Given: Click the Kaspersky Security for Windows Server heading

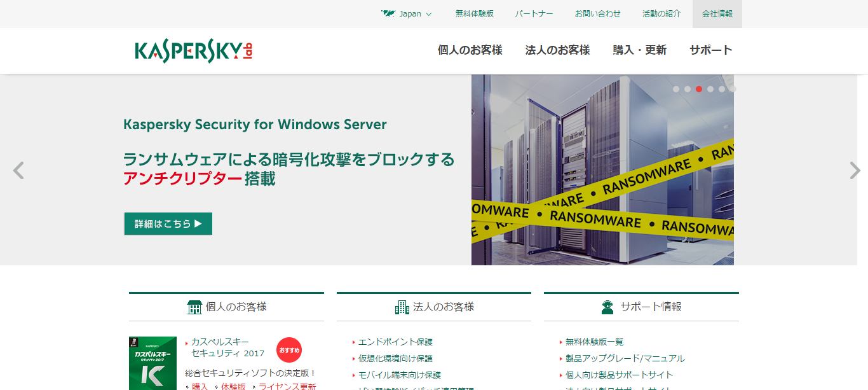Looking at the screenshot, I should (x=255, y=125).
